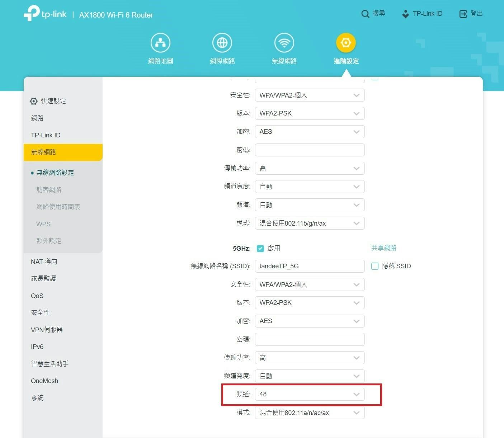This screenshot has width=504, height=438.
Task: Open 5GHz 模式 dropdown with 802.11a/n/ac/ax
Action: click(x=310, y=413)
